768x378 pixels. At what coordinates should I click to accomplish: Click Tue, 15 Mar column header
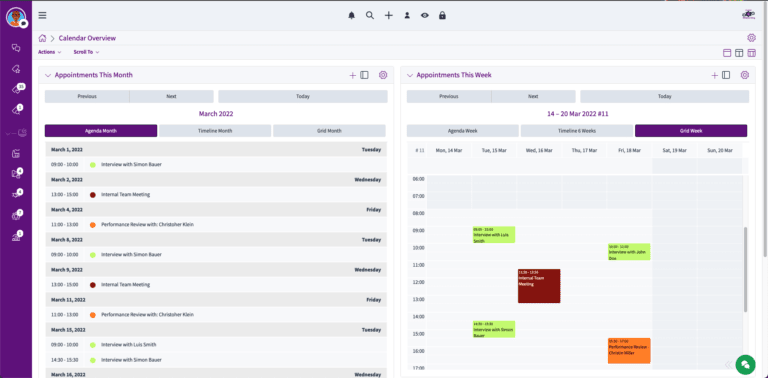(494, 150)
